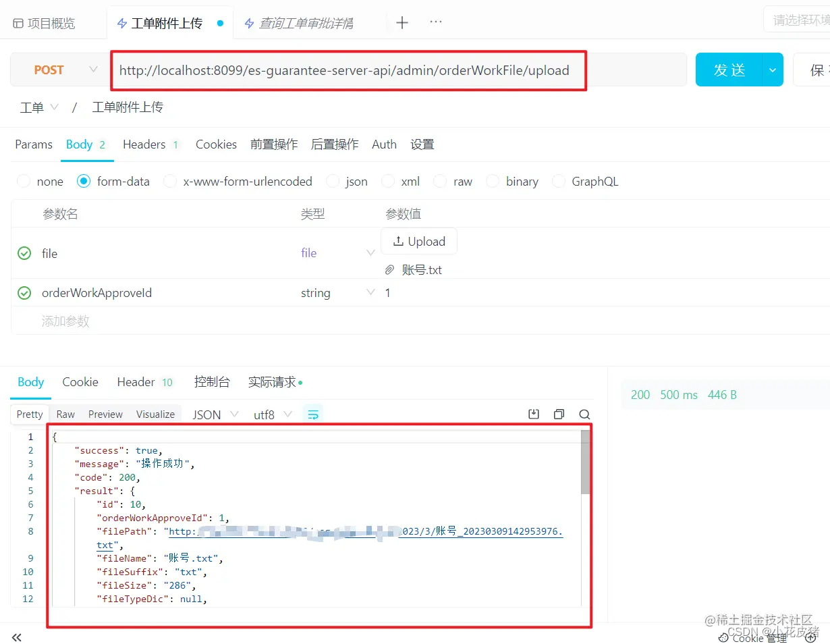The image size is (830, 644).
Task: Click the save button beside send
Action: tap(813, 70)
